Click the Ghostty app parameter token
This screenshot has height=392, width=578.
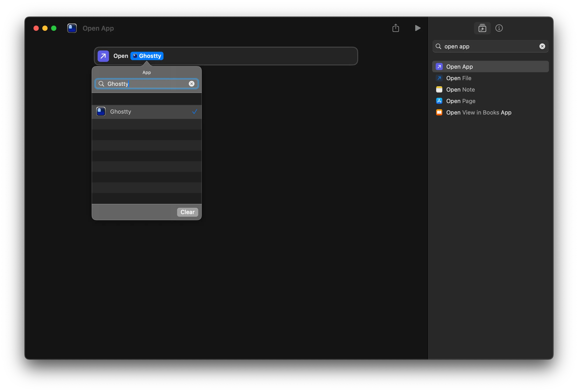pyautogui.click(x=147, y=56)
